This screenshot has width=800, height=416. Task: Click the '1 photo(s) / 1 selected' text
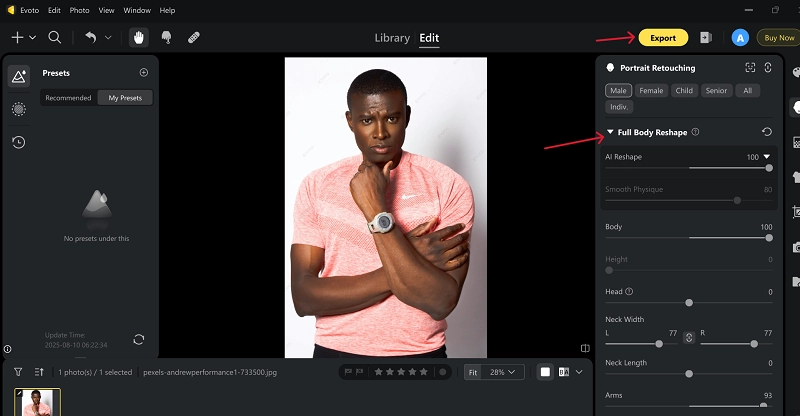[x=95, y=372]
